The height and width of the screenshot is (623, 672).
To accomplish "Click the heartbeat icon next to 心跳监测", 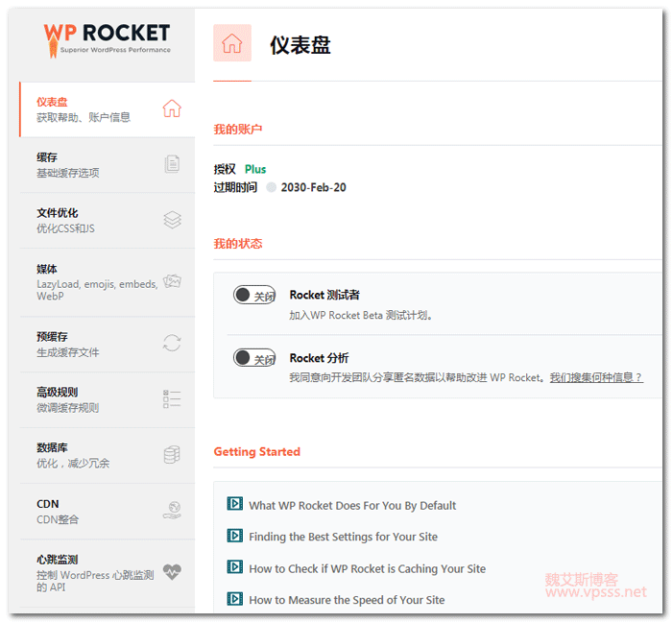I will click(x=172, y=571).
